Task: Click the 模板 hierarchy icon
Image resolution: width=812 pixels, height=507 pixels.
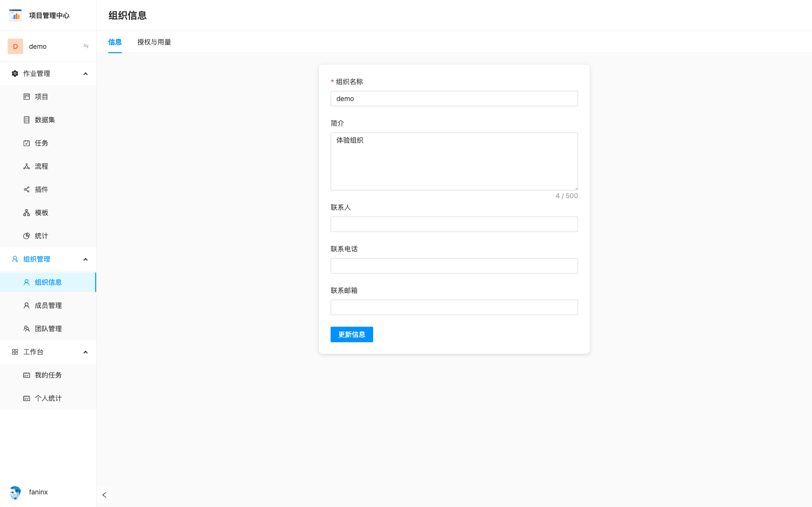Action: 27,213
